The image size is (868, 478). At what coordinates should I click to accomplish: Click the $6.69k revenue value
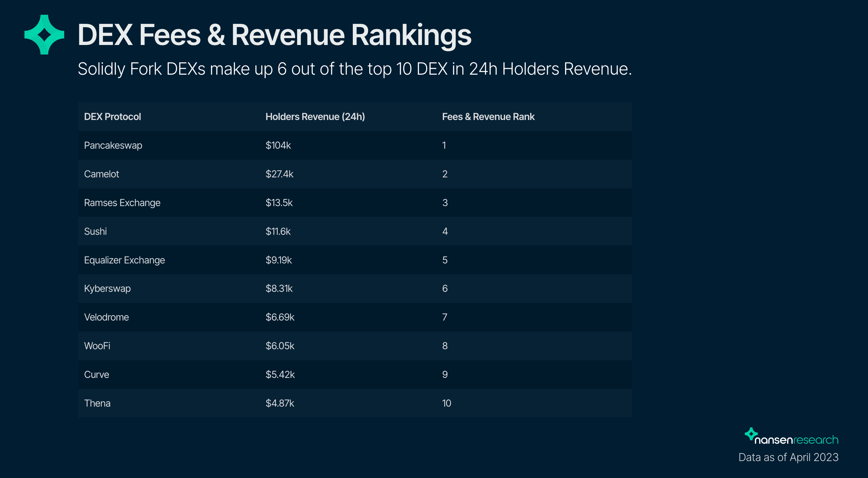[x=280, y=317]
